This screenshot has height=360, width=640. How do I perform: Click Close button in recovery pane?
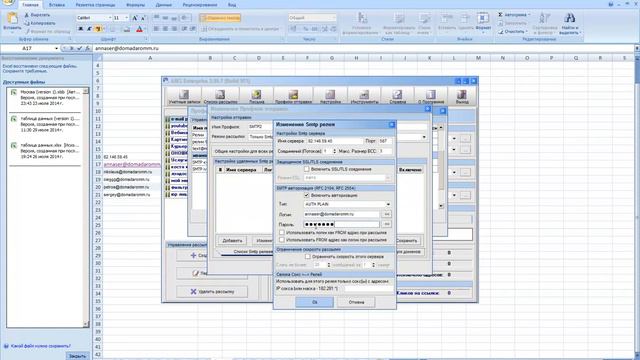(77, 356)
